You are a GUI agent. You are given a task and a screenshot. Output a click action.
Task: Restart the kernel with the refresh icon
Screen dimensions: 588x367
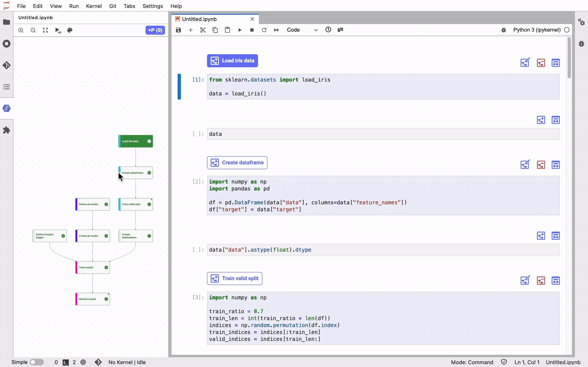coord(264,30)
